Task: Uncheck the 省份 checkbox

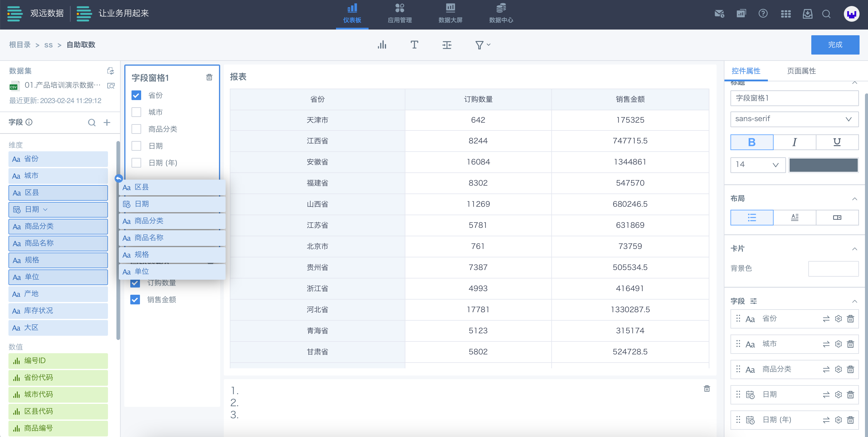Action: [x=136, y=95]
